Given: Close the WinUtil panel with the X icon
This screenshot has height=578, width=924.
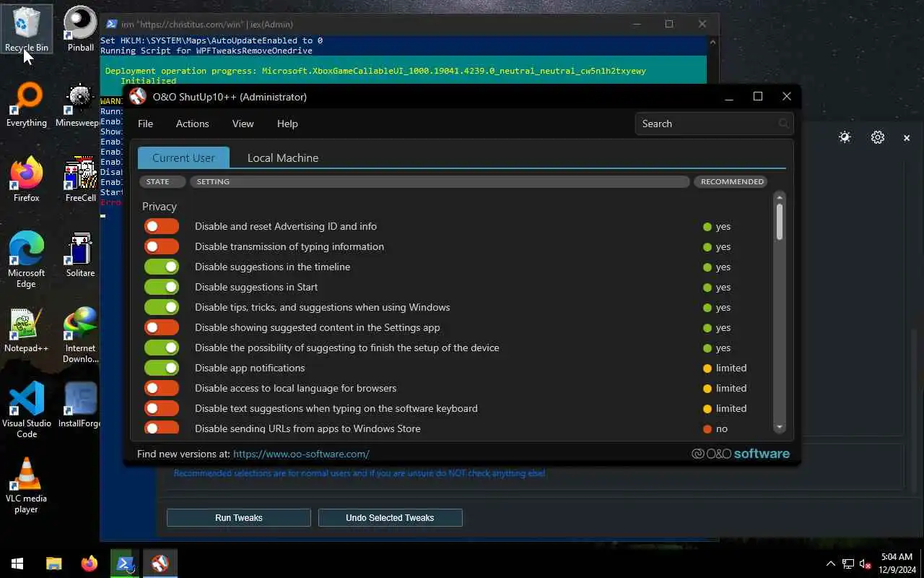Looking at the screenshot, I should (x=907, y=137).
